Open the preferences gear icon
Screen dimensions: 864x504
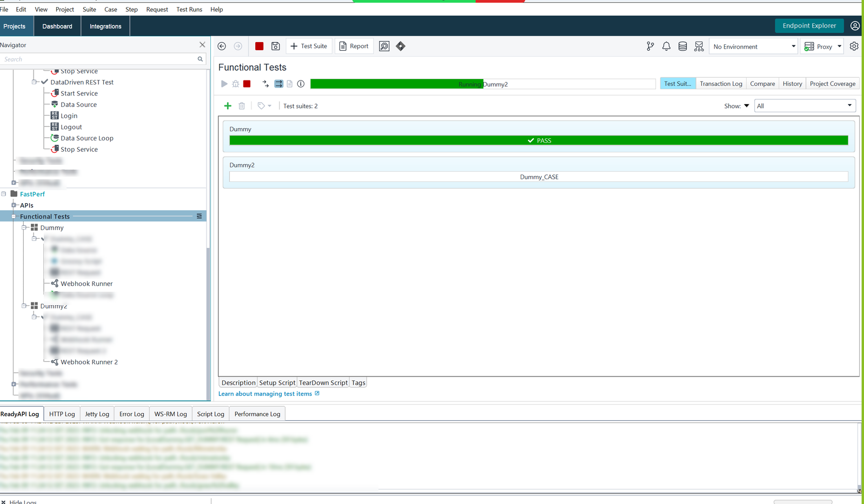click(854, 46)
